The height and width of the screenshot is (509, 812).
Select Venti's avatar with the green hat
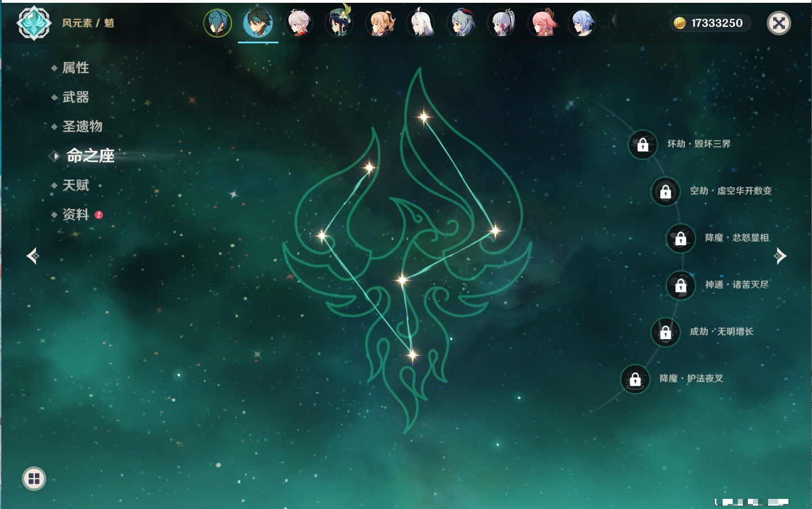pyautogui.click(x=339, y=24)
